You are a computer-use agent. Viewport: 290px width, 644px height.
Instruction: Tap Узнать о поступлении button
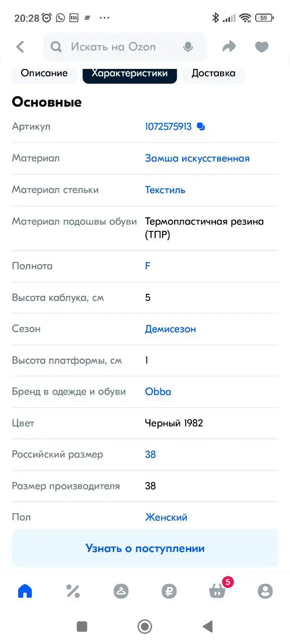click(145, 548)
